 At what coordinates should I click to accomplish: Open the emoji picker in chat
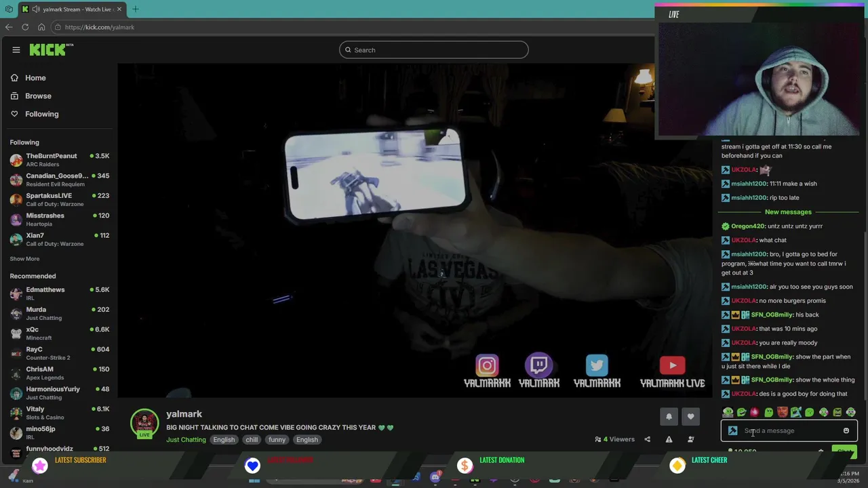pos(846,430)
